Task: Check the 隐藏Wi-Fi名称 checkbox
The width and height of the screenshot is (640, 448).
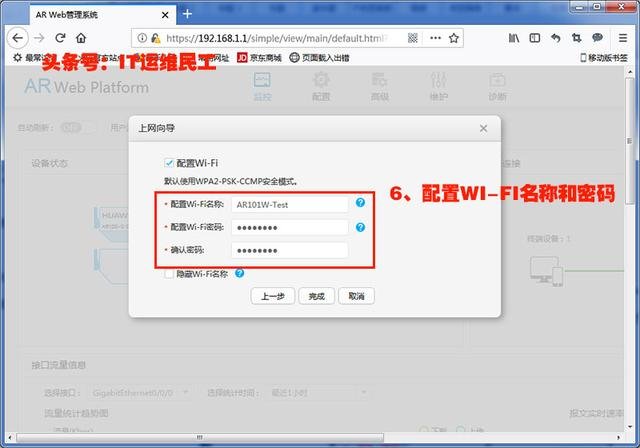Action: pyautogui.click(x=169, y=274)
